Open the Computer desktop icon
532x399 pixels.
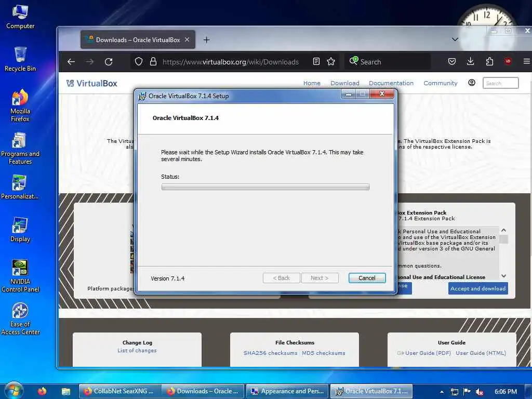20,17
